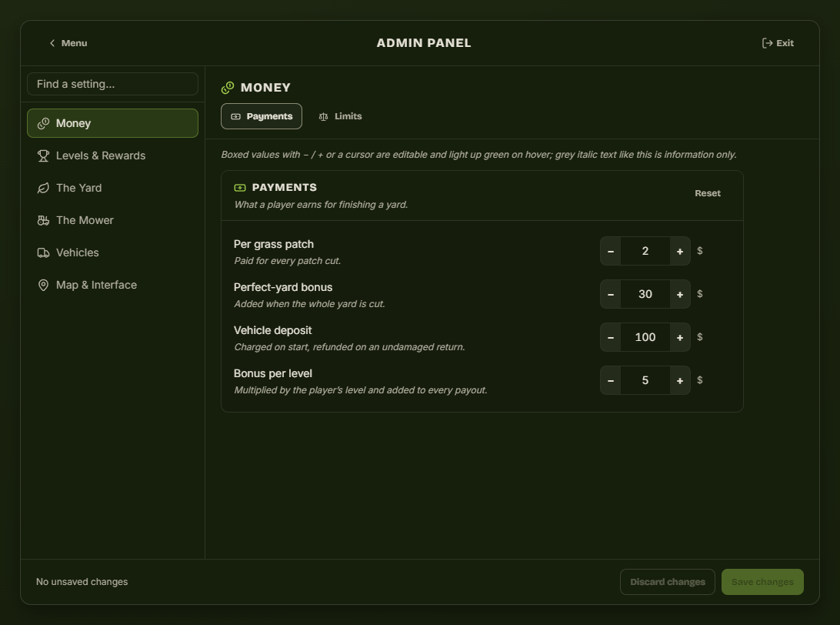The width and height of the screenshot is (840, 625).
Task: Click Discard changes button
Action: click(668, 582)
